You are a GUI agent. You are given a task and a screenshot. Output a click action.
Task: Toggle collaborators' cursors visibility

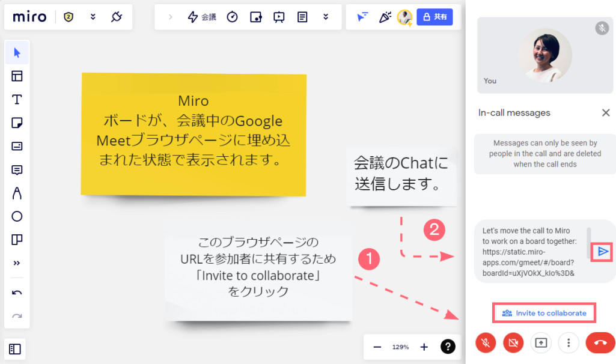tap(362, 17)
